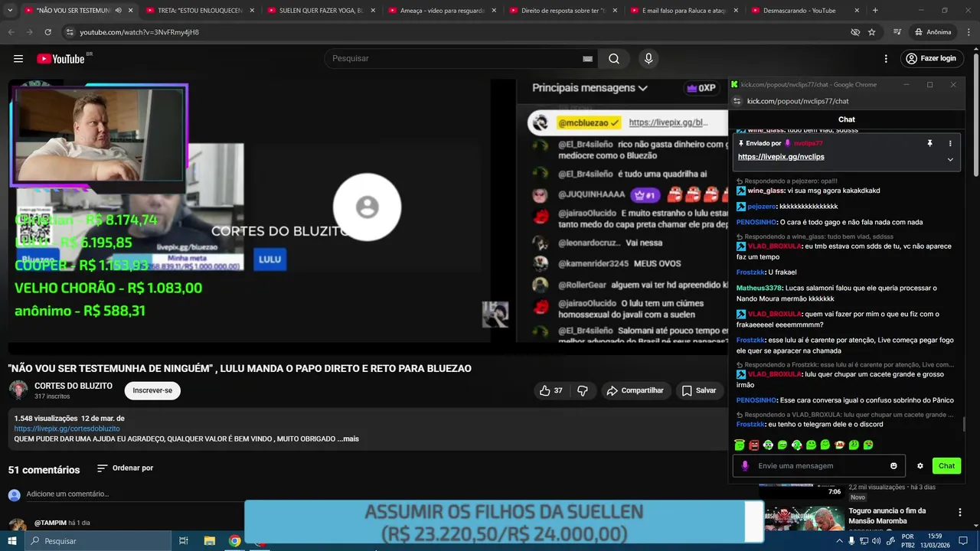The image size is (980, 551).
Task: Open Chrome from the Windows taskbar
Action: click(x=235, y=541)
